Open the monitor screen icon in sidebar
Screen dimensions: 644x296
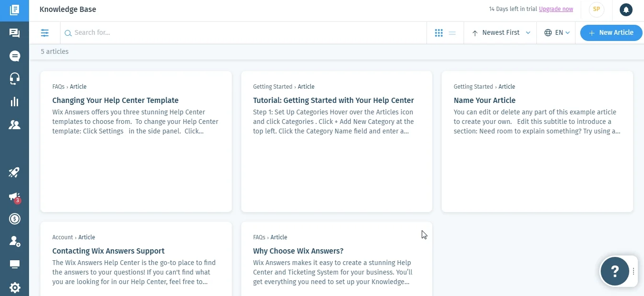coord(14,265)
